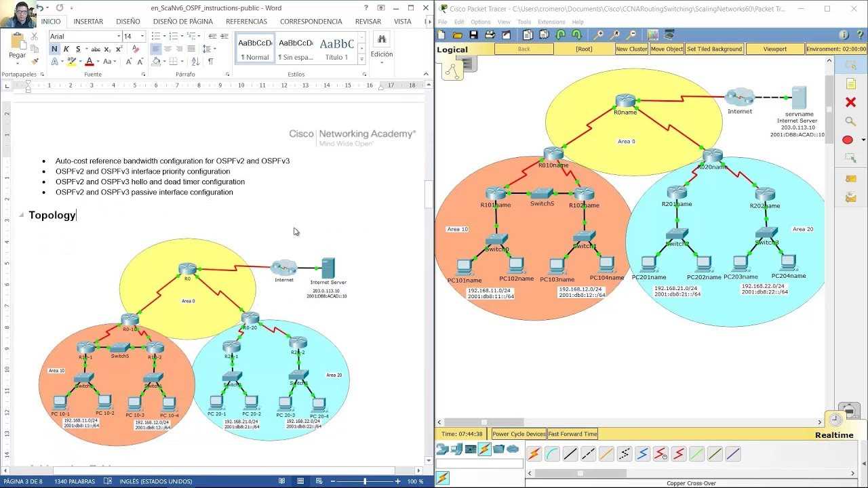
Task: Open the numbered list style dropdown arrow
Action: 184,36
